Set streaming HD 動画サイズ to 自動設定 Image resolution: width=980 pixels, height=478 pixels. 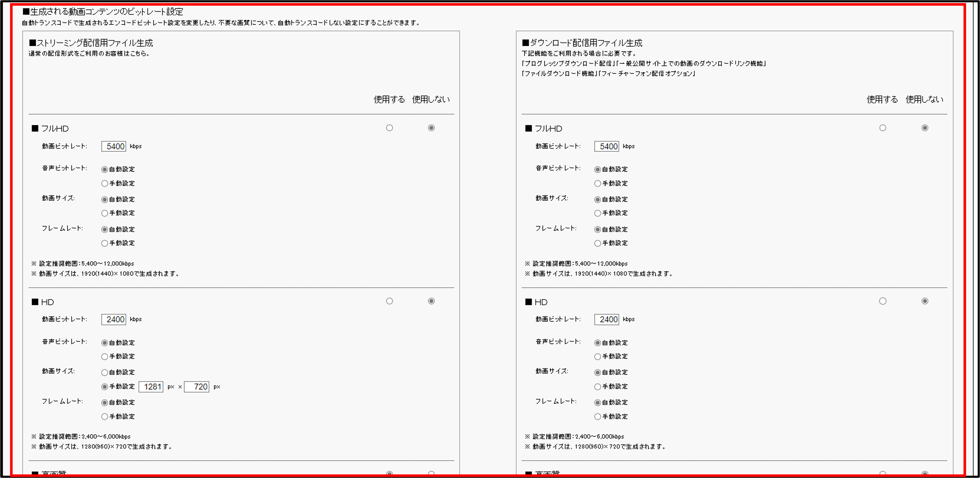(x=105, y=373)
